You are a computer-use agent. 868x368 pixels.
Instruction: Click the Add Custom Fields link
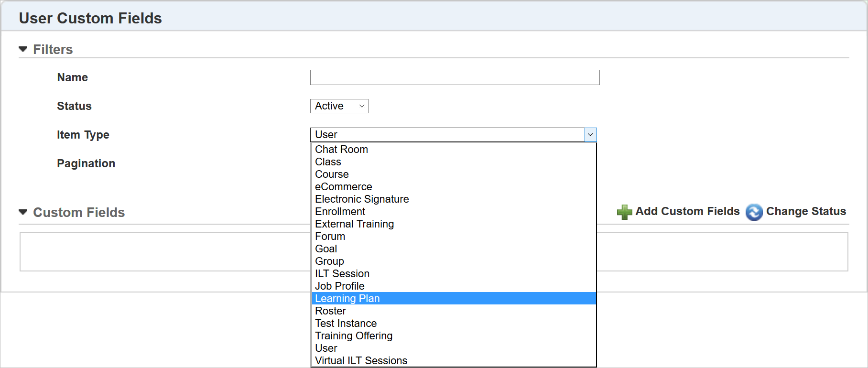(x=687, y=211)
